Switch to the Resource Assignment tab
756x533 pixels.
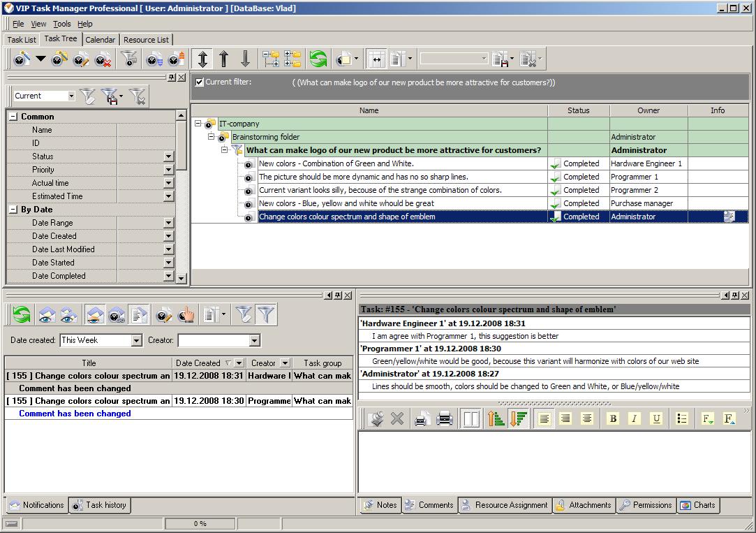click(505, 505)
